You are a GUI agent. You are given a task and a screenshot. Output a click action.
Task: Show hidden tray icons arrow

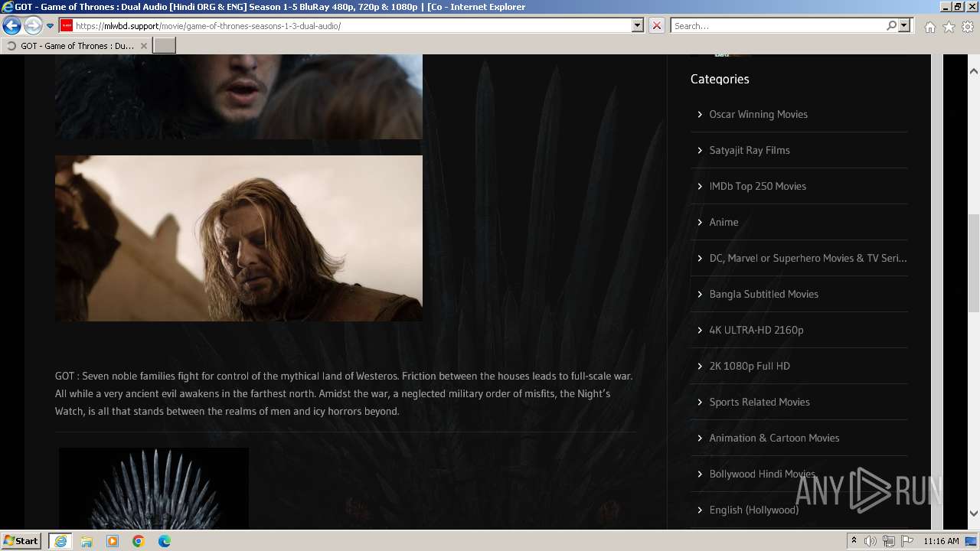pyautogui.click(x=854, y=541)
